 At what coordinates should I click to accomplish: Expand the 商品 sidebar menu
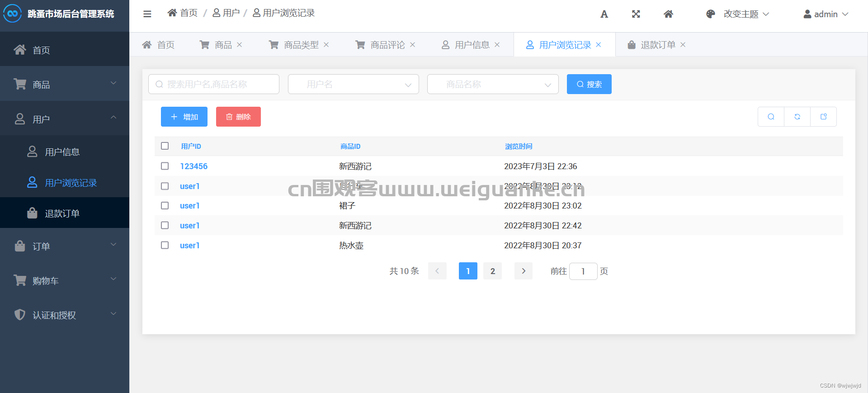[x=65, y=84]
